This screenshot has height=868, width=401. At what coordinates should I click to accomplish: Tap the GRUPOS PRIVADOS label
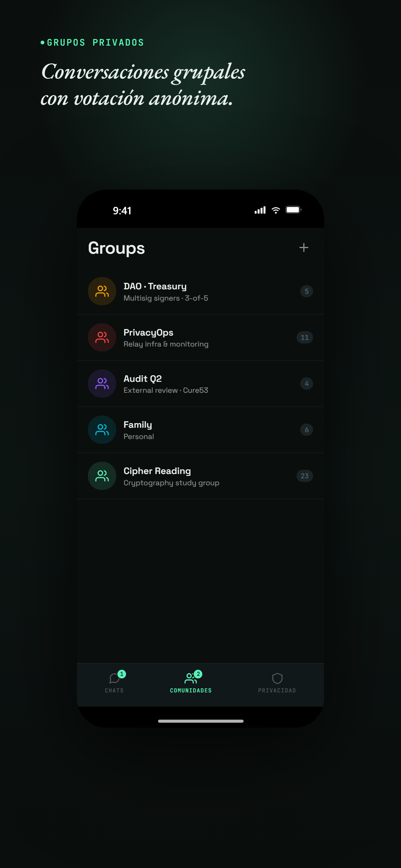pos(95,42)
